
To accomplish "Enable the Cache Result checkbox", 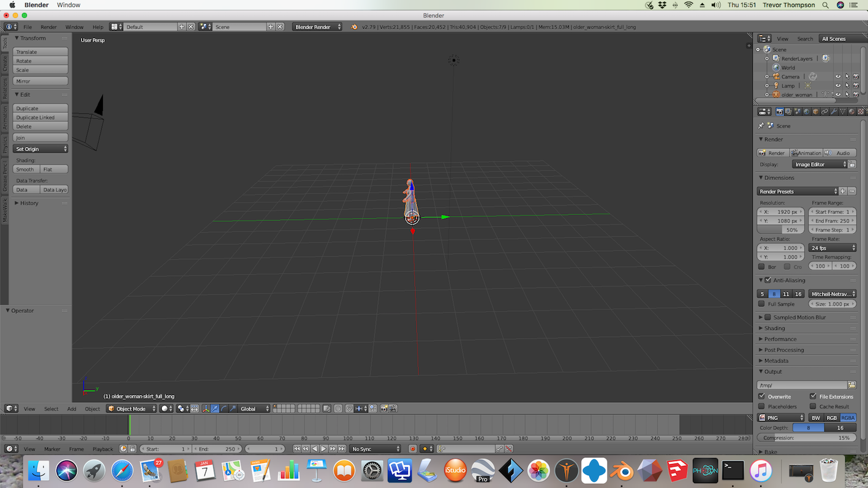I will 813,406.
